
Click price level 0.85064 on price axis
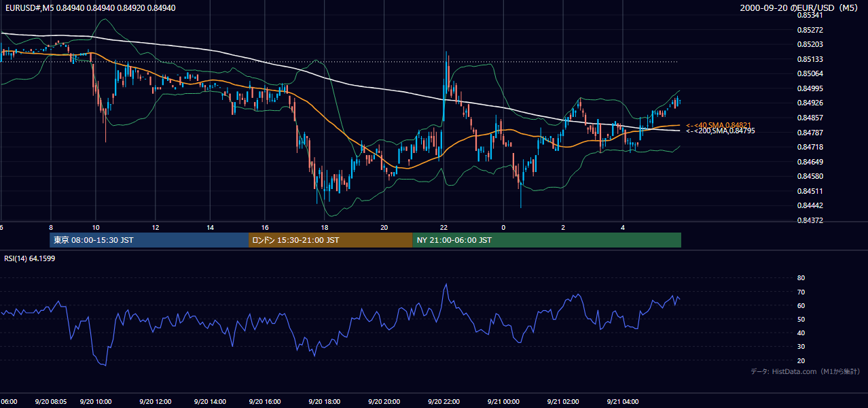pyautogui.click(x=810, y=73)
